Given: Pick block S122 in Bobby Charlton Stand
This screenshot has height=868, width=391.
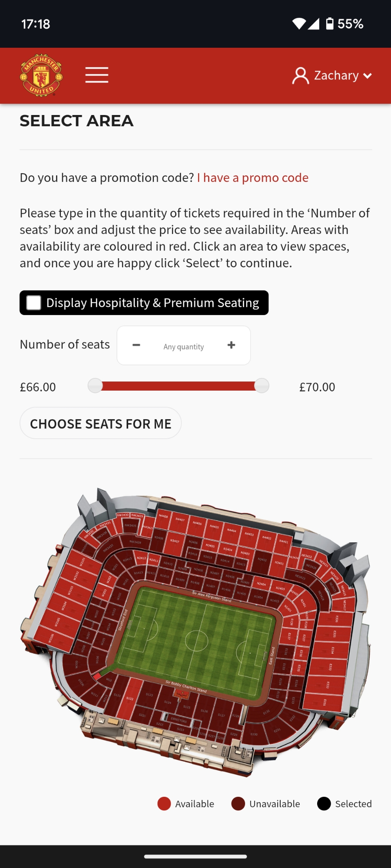Looking at the screenshot, I should [130, 699].
